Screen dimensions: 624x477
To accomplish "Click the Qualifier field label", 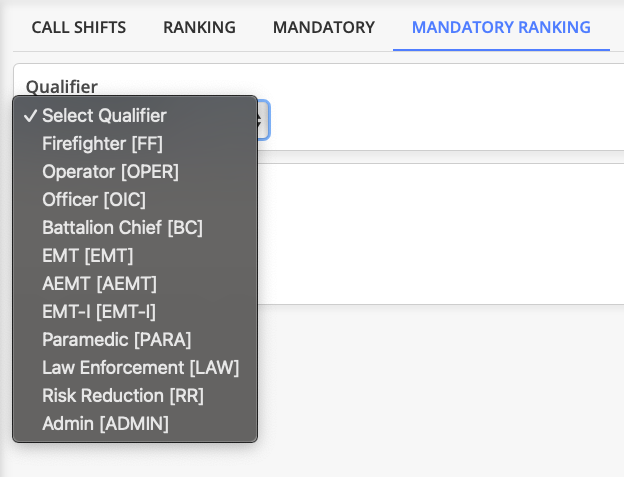I will (x=62, y=86).
